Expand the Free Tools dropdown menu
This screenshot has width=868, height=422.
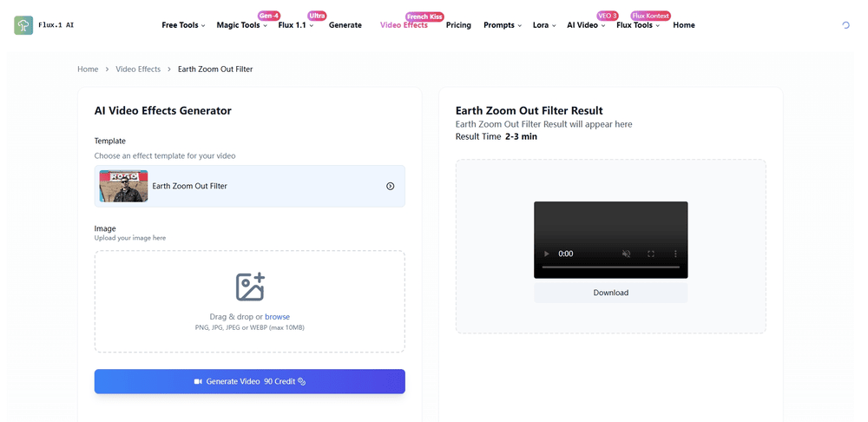[x=183, y=25]
